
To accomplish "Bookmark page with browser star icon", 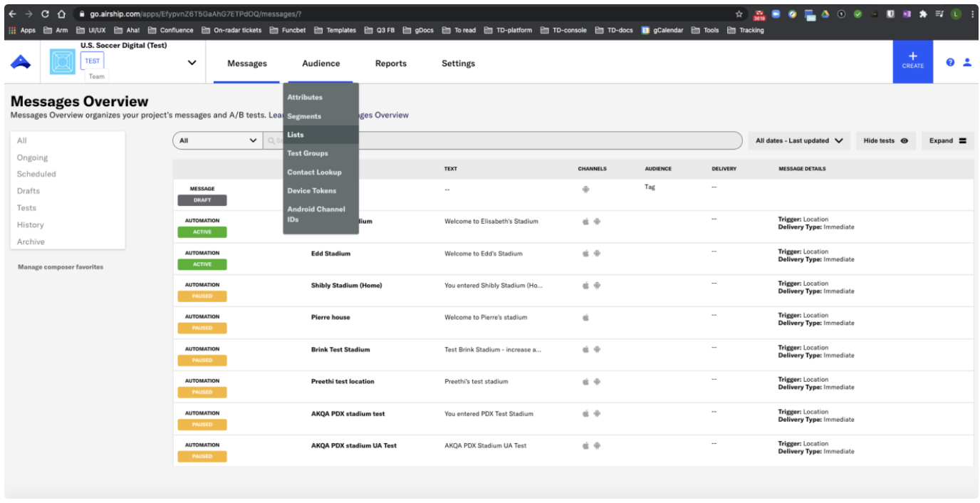I will click(x=739, y=14).
